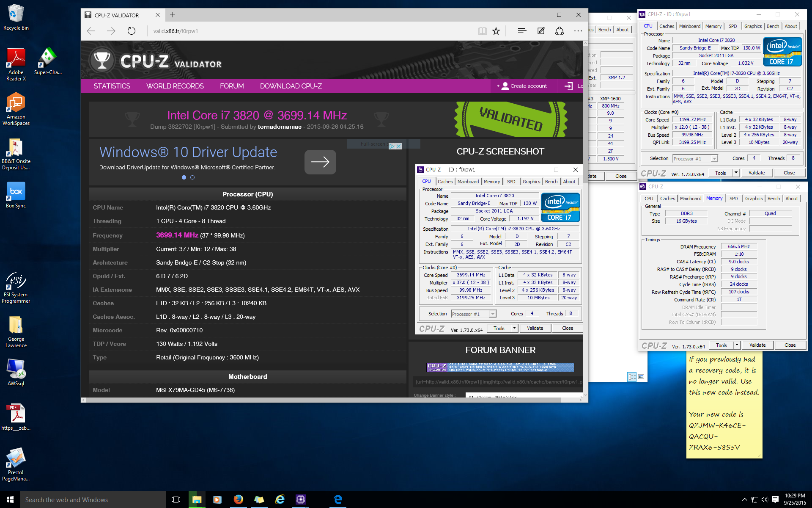Click forum banner code field

click(x=498, y=382)
